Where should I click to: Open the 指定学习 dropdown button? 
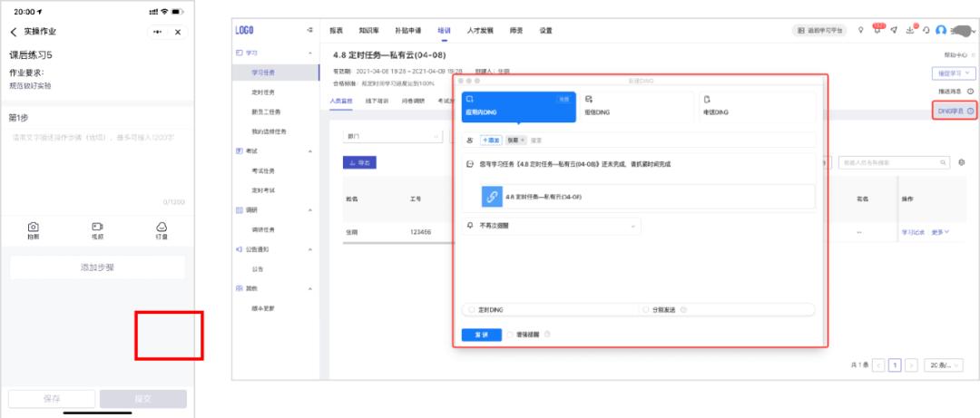[x=953, y=73]
